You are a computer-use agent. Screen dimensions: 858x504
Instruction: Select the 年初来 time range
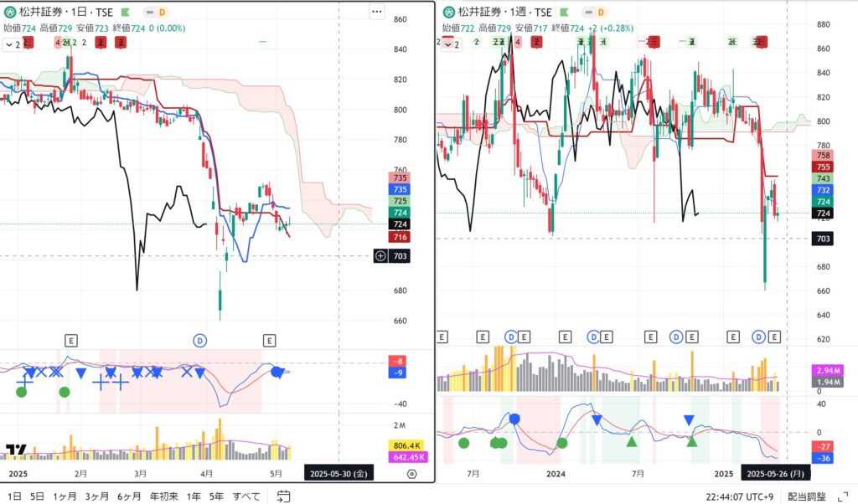tap(164, 496)
